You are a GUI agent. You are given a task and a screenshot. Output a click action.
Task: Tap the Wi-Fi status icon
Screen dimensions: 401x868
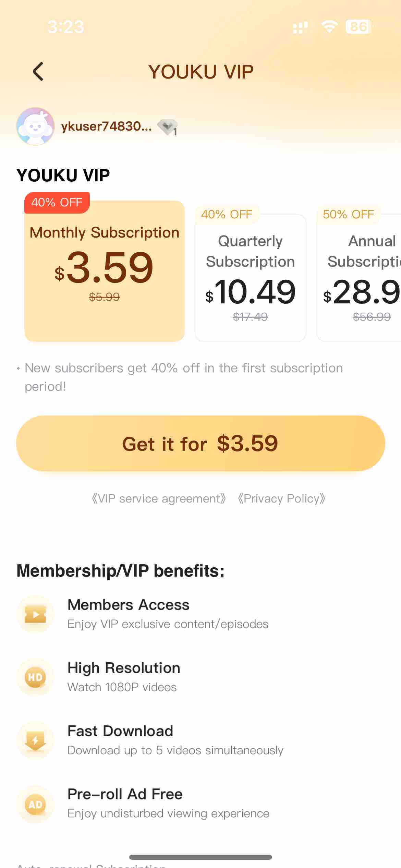329,26
